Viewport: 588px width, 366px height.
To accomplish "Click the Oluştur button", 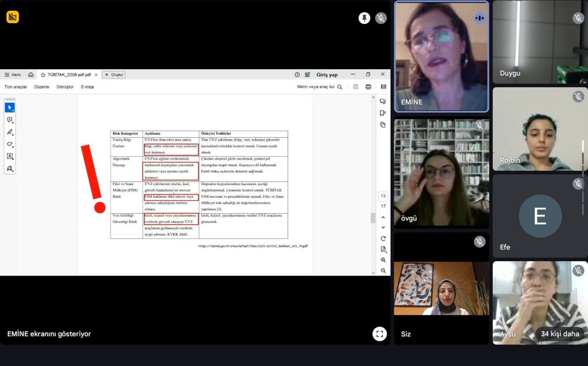I will (x=114, y=75).
